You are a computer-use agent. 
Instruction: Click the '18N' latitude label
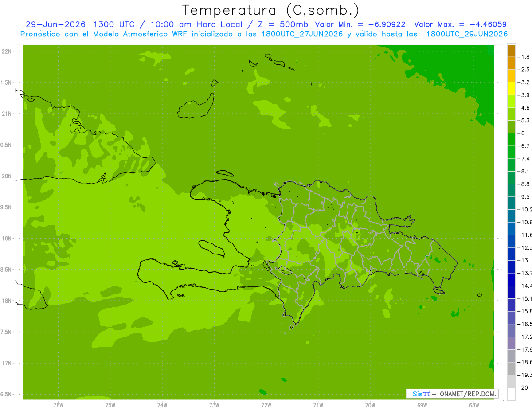pos(7,301)
